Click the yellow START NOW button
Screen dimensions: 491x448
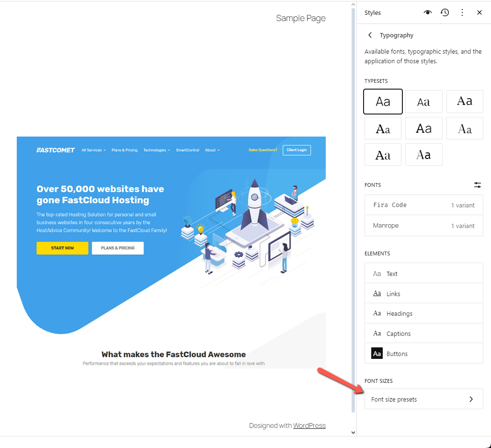[62, 248]
